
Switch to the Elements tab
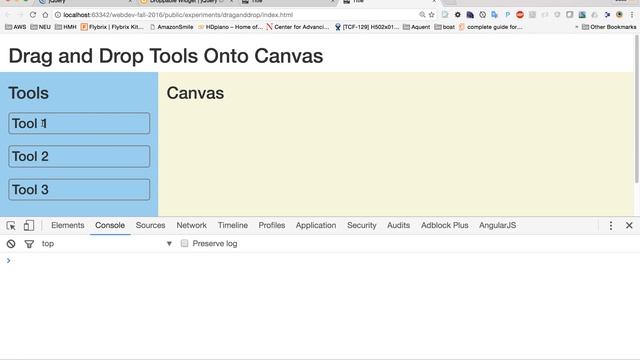pos(68,225)
